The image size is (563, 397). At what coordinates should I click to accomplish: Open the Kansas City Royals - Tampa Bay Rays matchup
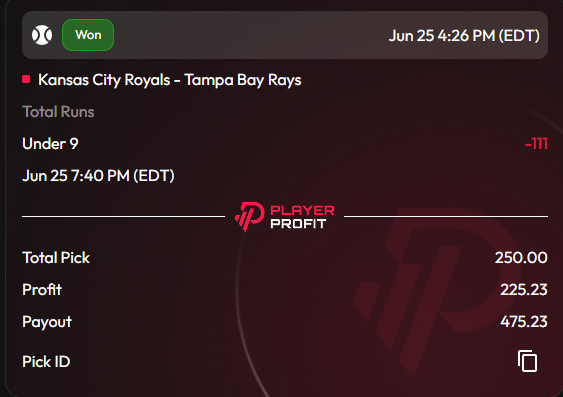[169, 80]
